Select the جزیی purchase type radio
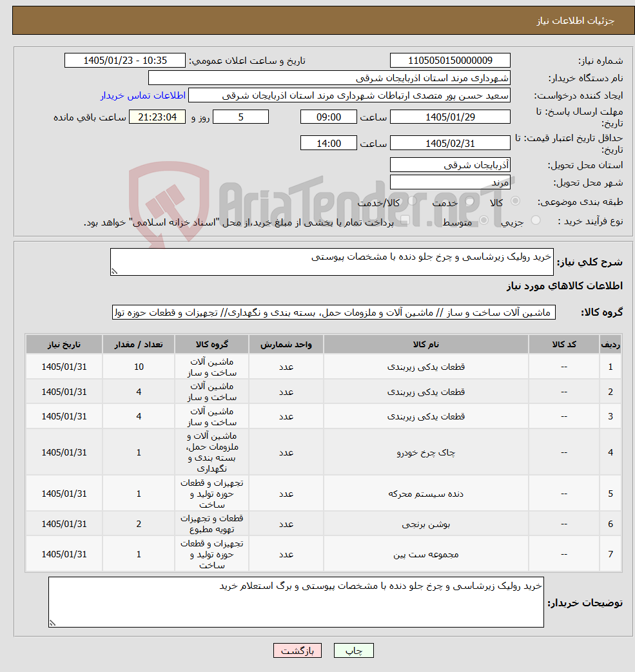This screenshot has height=672, width=635. coord(536,220)
